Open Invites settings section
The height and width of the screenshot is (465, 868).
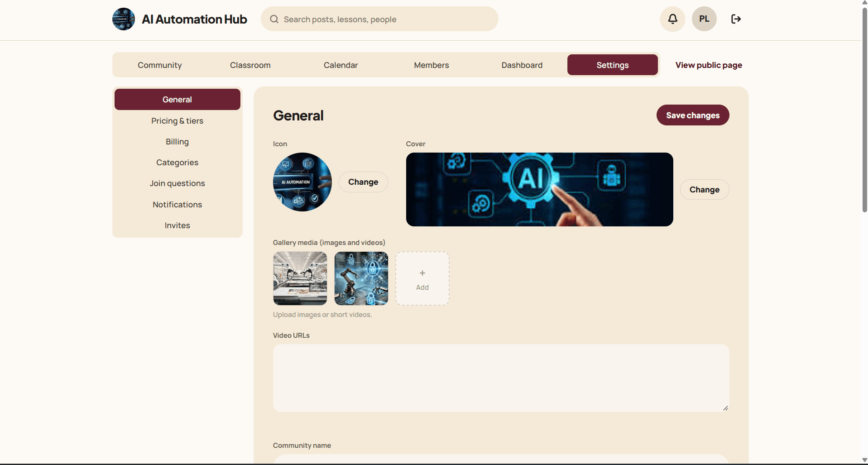(177, 225)
